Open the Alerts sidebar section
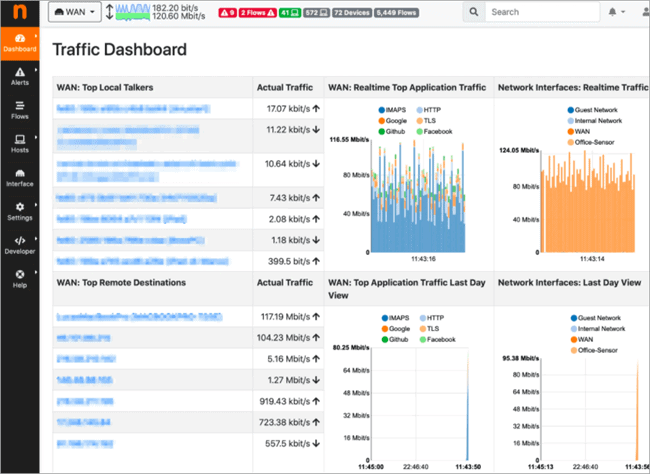 click(x=19, y=77)
